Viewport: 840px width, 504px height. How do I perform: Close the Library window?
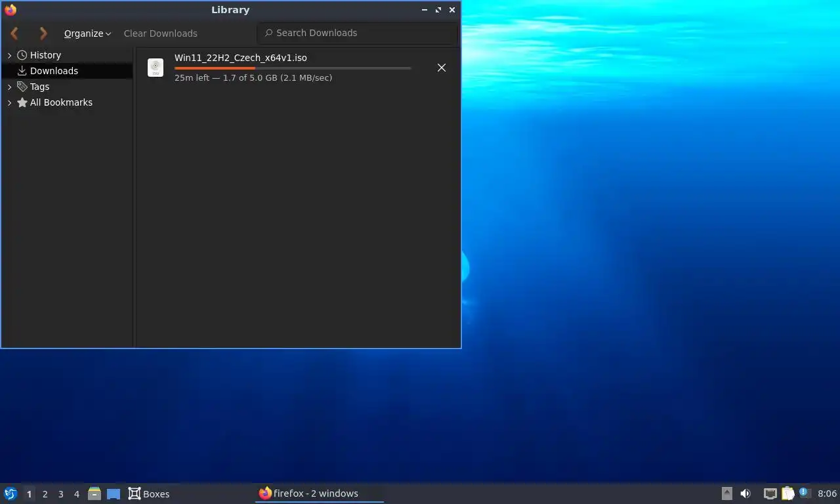(452, 10)
